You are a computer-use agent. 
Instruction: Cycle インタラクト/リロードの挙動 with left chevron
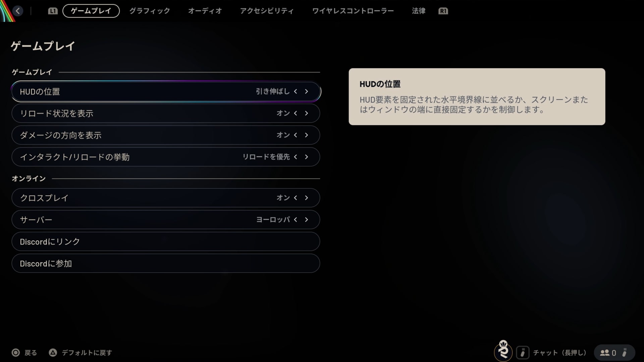(296, 157)
